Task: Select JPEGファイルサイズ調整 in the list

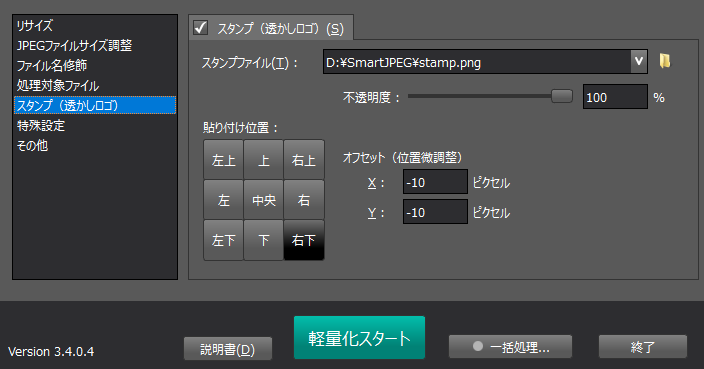Action: pos(95,45)
